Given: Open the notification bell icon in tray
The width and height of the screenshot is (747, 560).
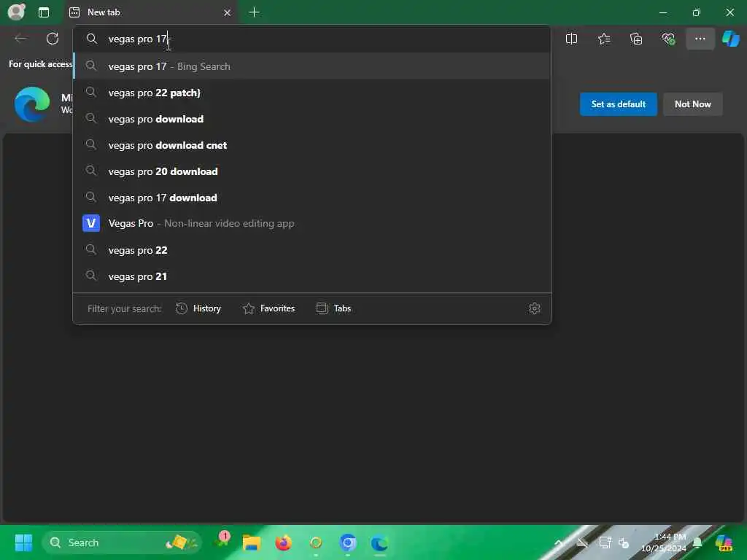Looking at the screenshot, I should click(697, 542).
